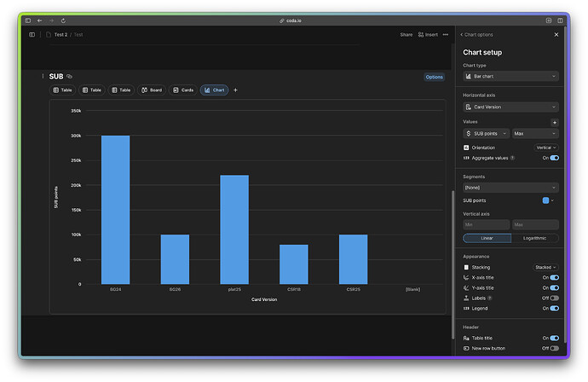The height and width of the screenshot is (382, 588).
Task: Open the three-dot more menu in header
Action: click(x=446, y=35)
